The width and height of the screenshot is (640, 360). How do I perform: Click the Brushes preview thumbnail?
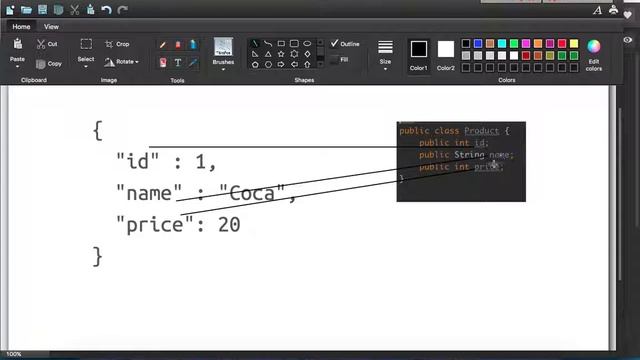[223, 47]
